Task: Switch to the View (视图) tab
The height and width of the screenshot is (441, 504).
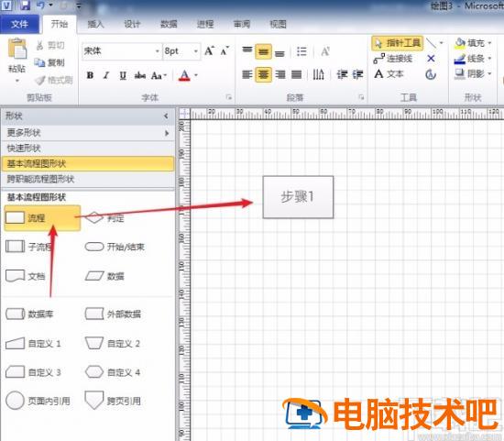Action: click(x=278, y=24)
